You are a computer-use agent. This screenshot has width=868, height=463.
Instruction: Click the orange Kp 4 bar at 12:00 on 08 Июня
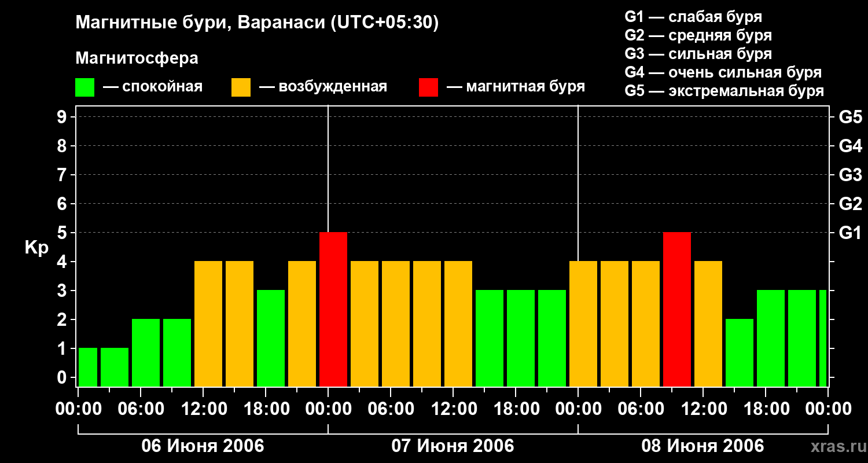click(708, 324)
